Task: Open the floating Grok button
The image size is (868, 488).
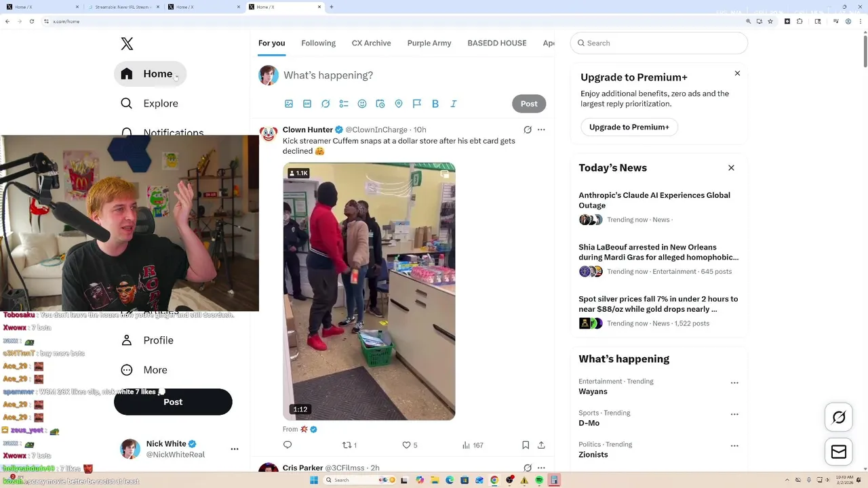Action: 839,418
